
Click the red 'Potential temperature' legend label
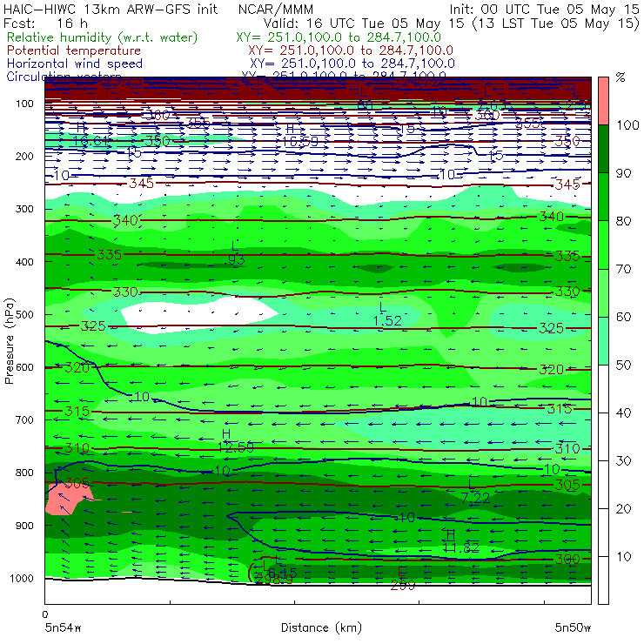click(73, 50)
